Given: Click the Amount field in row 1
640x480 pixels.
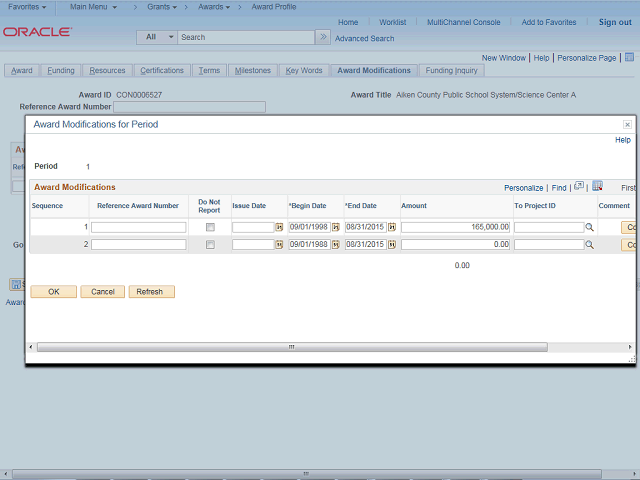Looking at the screenshot, I should pyautogui.click(x=456, y=228).
